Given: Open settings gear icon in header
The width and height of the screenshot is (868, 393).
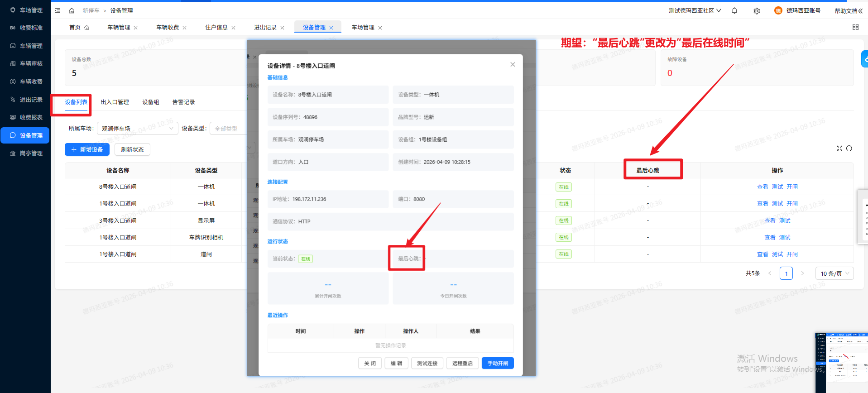Looking at the screenshot, I should click(757, 11).
